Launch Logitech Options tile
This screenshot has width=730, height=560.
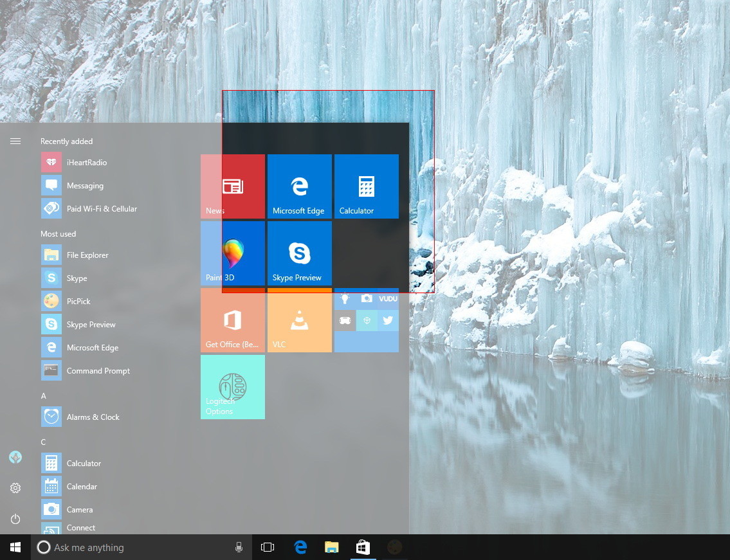pos(232,386)
